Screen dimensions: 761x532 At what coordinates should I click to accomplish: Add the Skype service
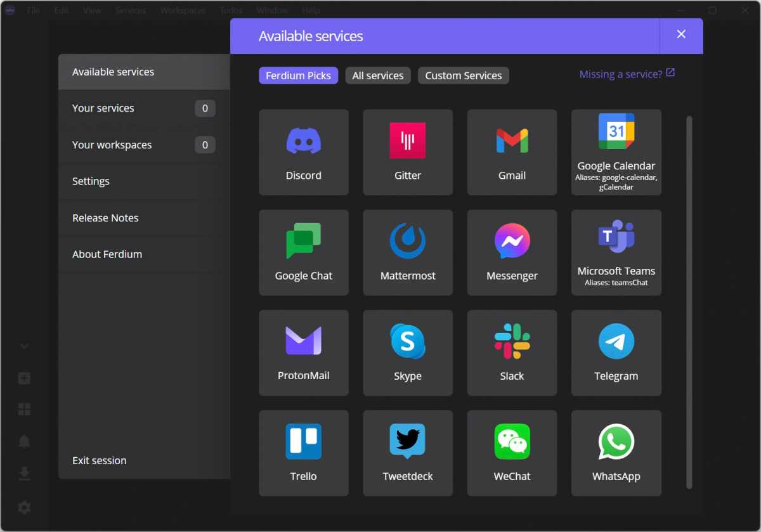click(x=408, y=353)
